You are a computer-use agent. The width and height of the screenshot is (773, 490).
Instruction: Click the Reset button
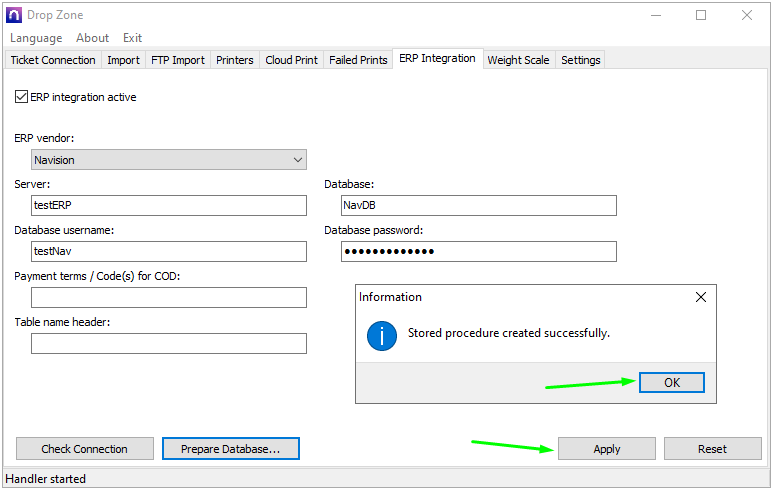(x=712, y=449)
